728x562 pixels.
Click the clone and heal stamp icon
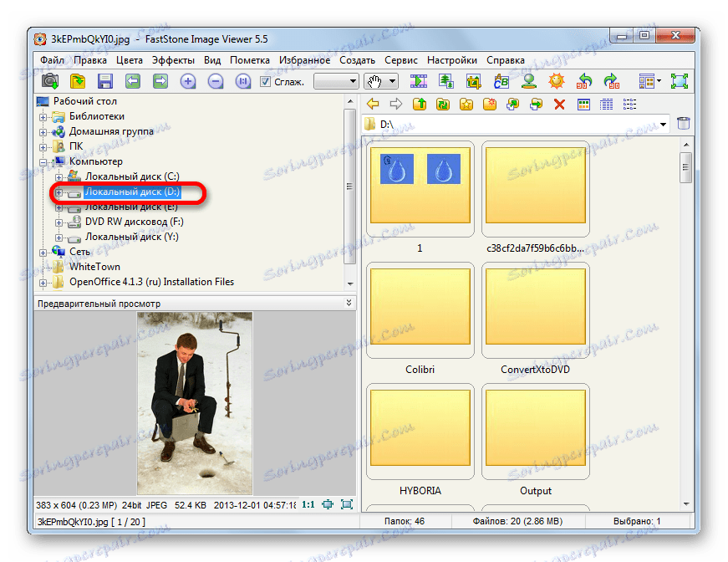tap(529, 81)
